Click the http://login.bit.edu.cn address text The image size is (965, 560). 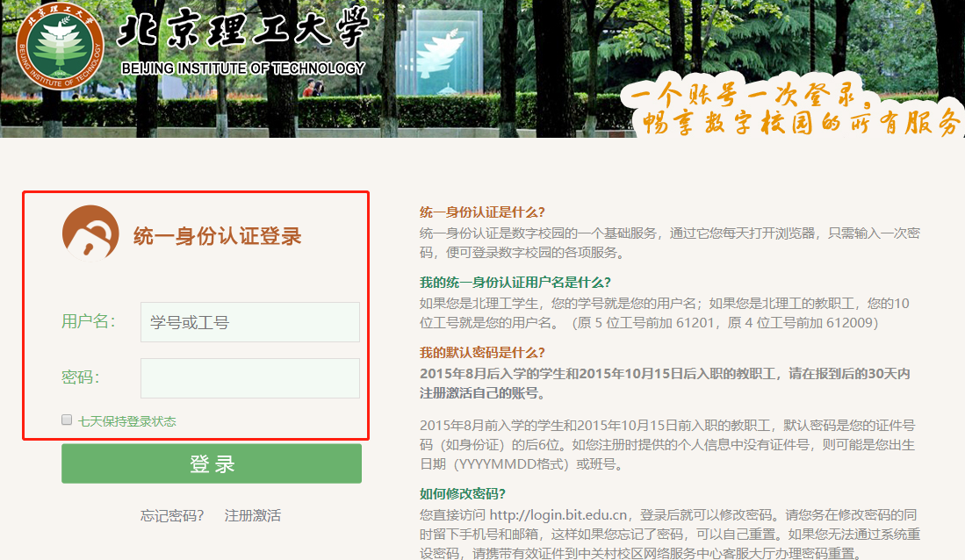(558, 514)
